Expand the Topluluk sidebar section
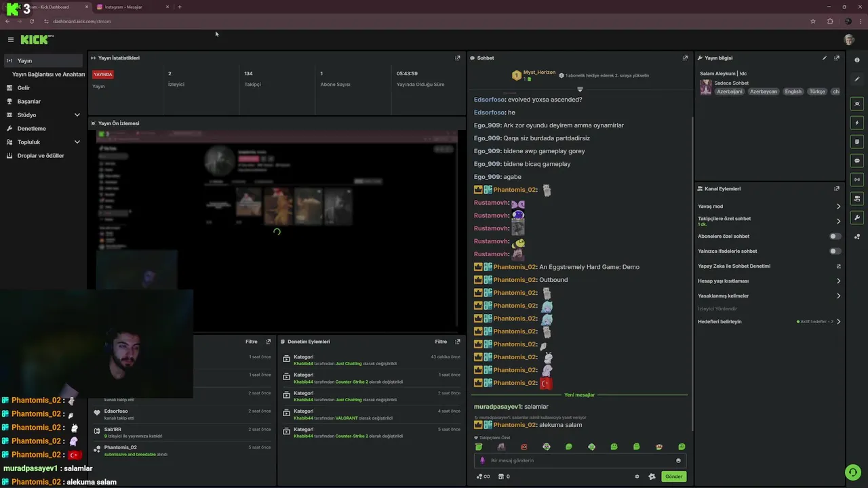 pos(43,142)
